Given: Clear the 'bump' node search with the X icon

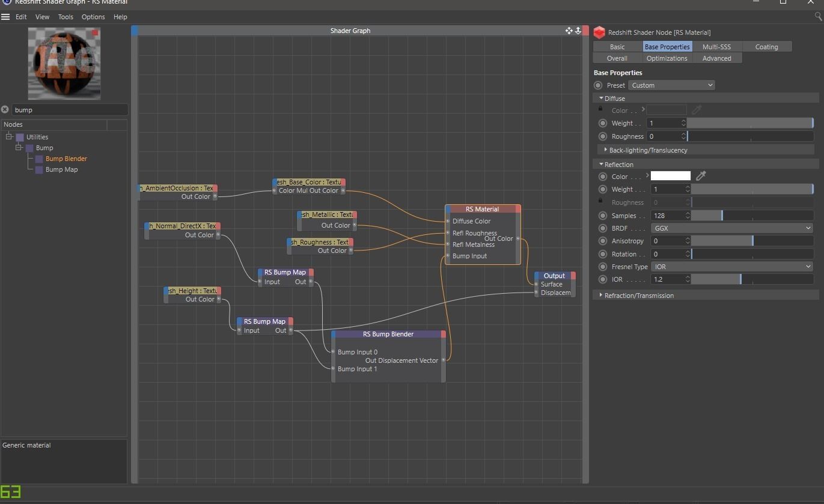Looking at the screenshot, I should (5, 110).
